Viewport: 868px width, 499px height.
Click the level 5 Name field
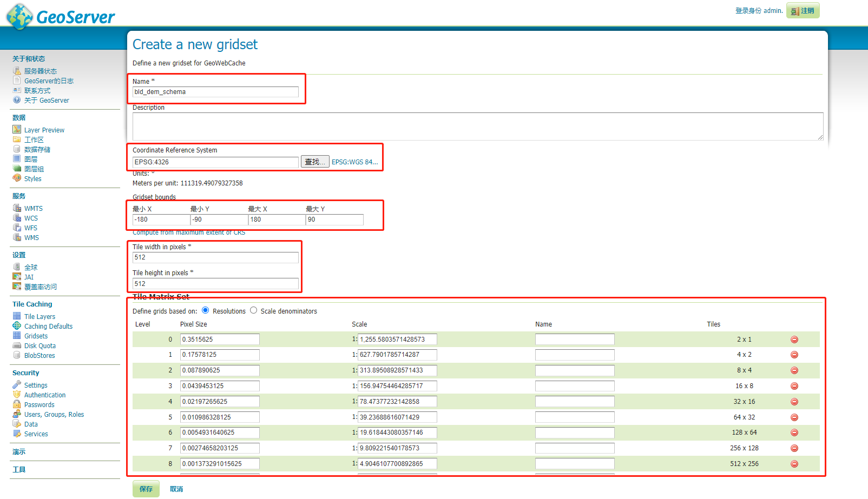[575, 417]
